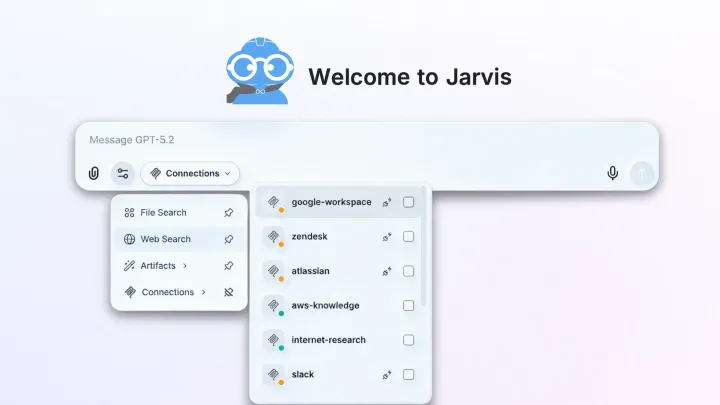The width and height of the screenshot is (720, 405).
Task: Click the aws-knowledge label
Action: (325, 305)
